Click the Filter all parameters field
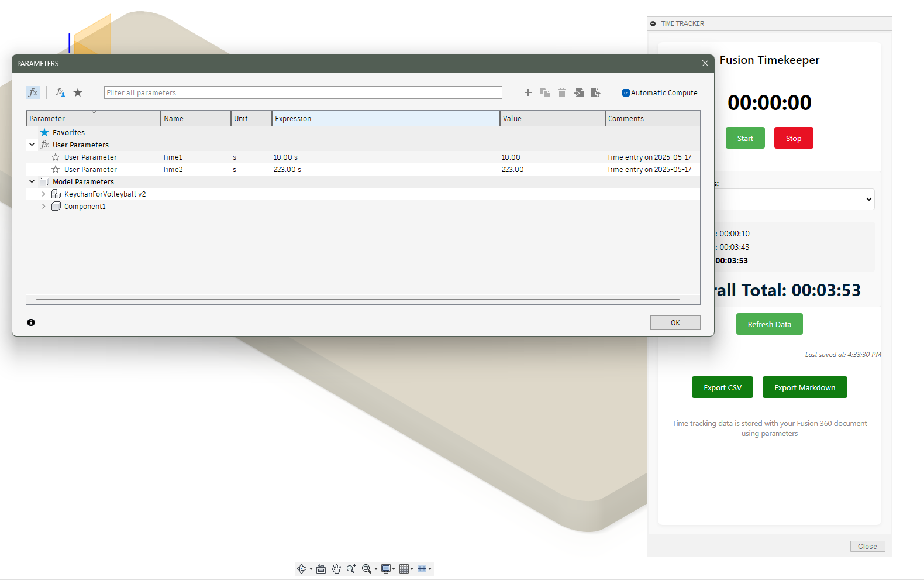Screen dimensions: 924x580 (303, 92)
